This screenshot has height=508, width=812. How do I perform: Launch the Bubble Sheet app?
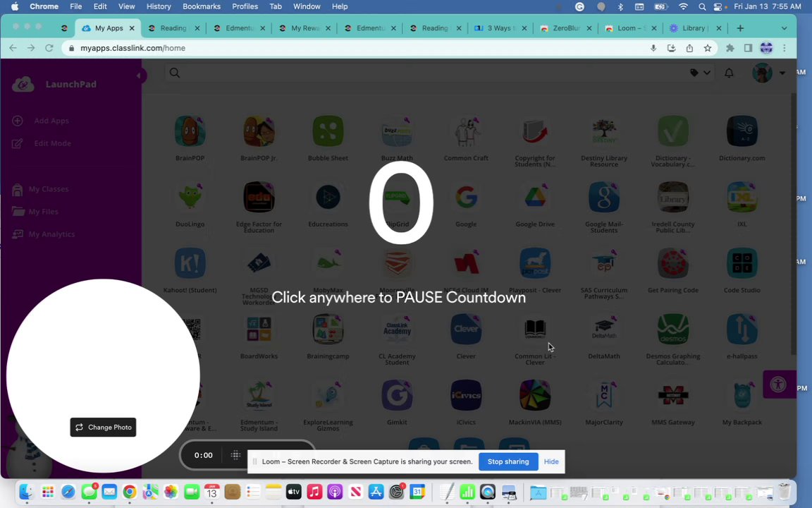pyautogui.click(x=328, y=131)
